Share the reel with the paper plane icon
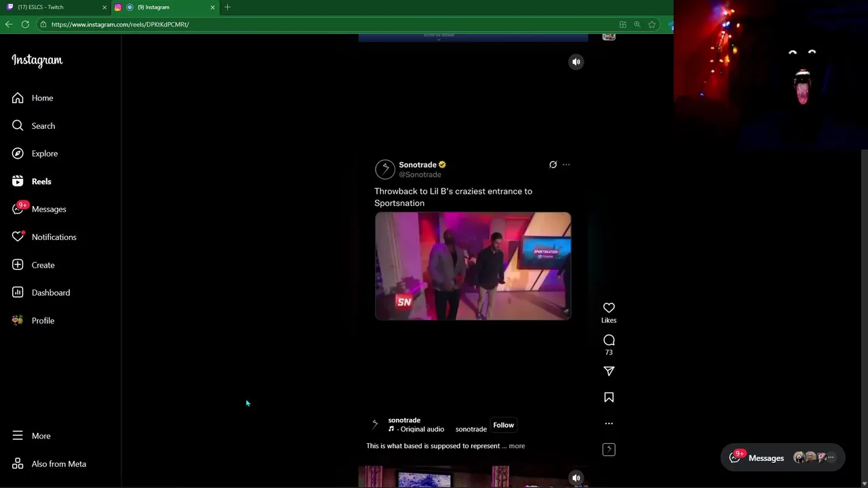Image resolution: width=868 pixels, height=488 pixels. (x=609, y=371)
